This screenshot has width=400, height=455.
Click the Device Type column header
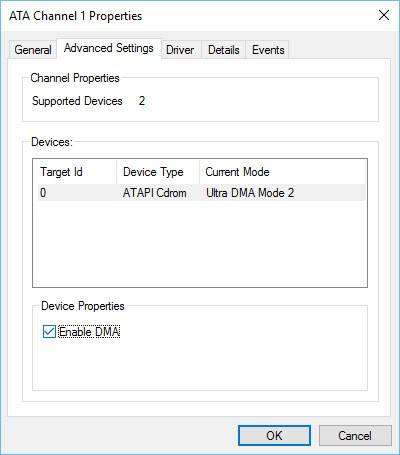pos(158,172)
